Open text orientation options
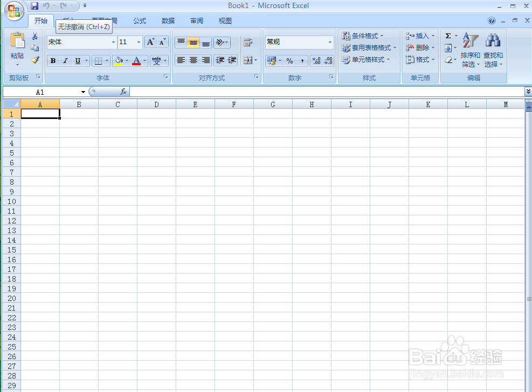The image size is (532, 392). coord(222,43)
